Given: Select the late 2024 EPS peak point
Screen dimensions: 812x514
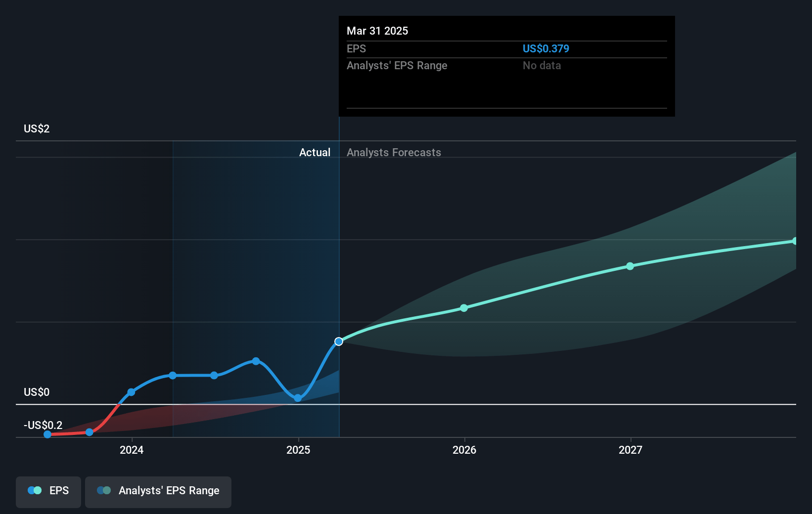Looking at the screenshot, I should (256, 361).
